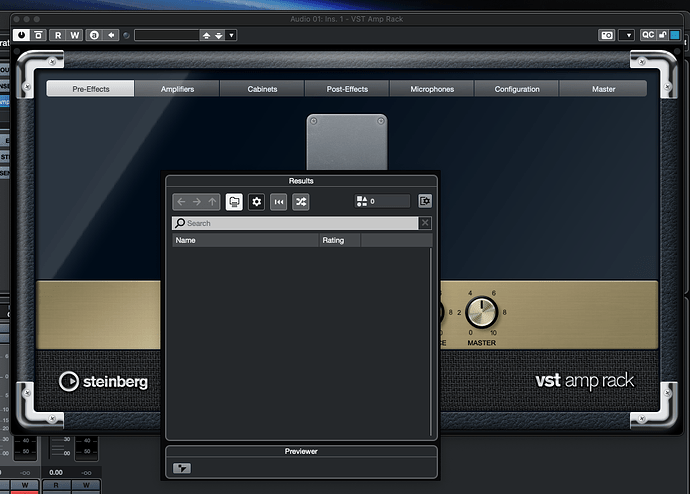Click the preset name field in header
The width and height of the screenshot is (690, 494).
tap(167, 35)
